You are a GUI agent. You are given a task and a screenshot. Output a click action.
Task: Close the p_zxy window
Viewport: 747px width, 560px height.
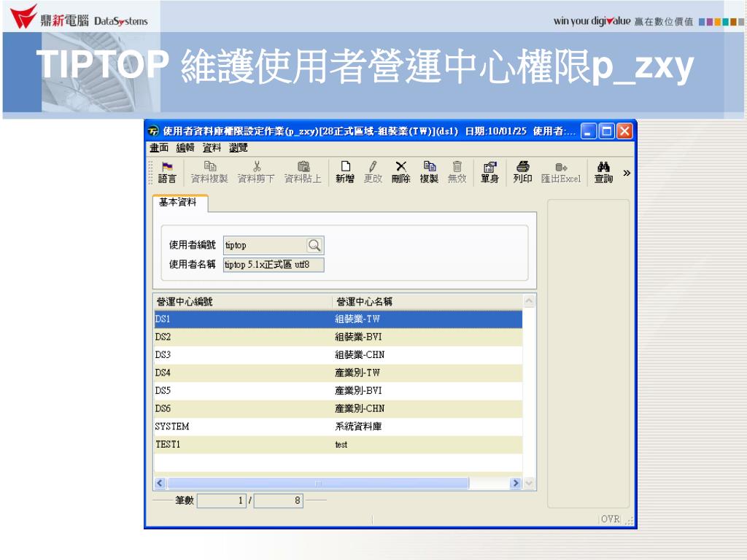[x=624, y=131]
